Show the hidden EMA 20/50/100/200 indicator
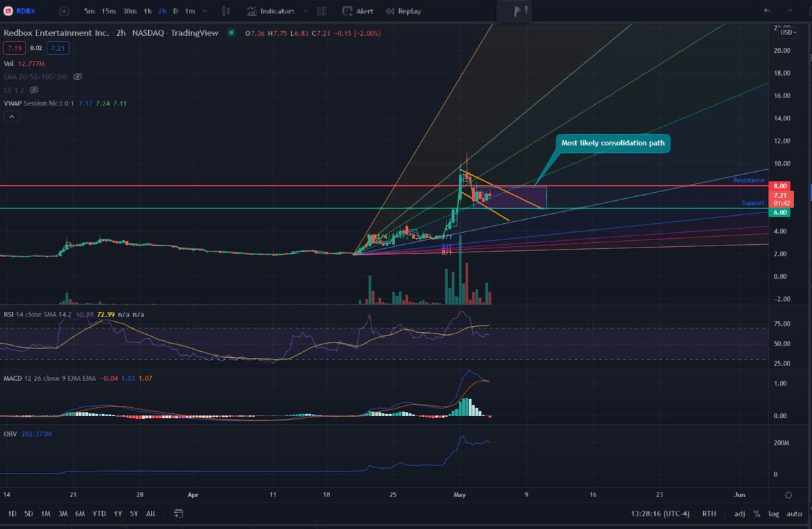The image size is (812, 529). tap(78, 77)
